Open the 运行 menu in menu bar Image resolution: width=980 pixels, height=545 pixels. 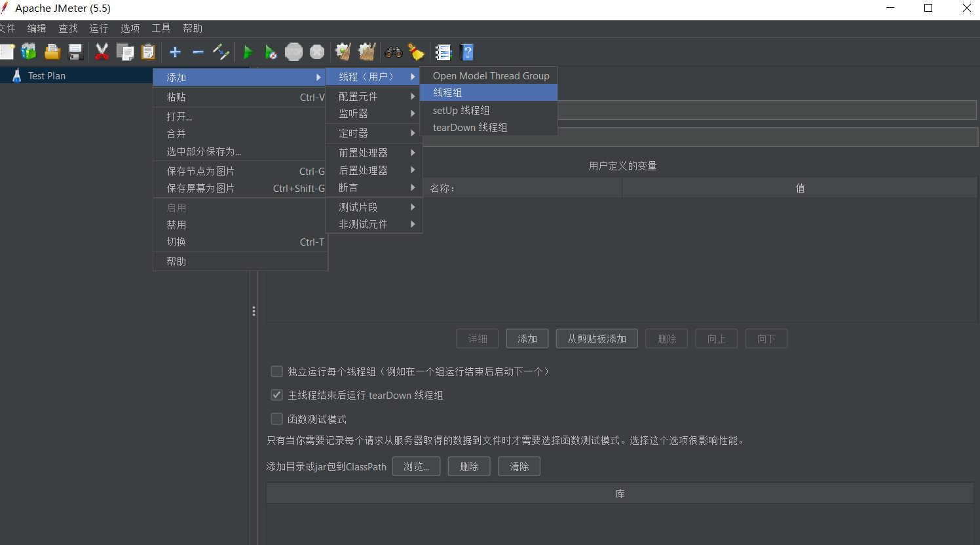coord(99,28)
